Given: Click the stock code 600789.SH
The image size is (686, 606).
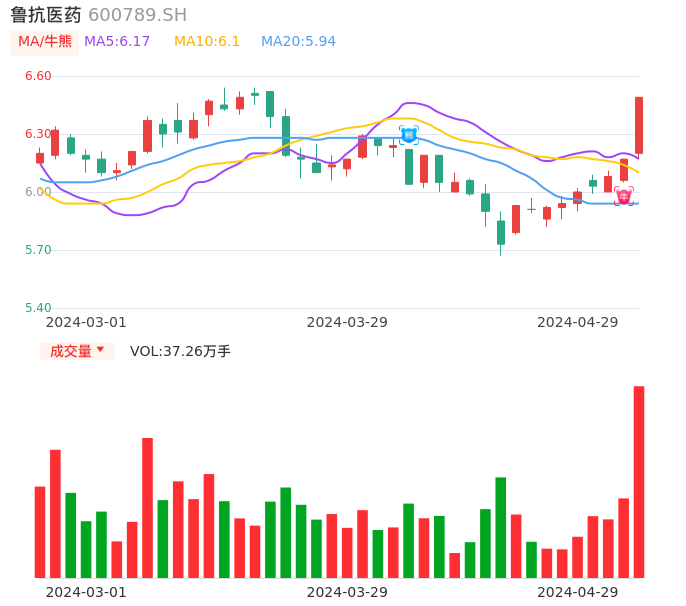Looking at the screenshot, I should 137,15.
